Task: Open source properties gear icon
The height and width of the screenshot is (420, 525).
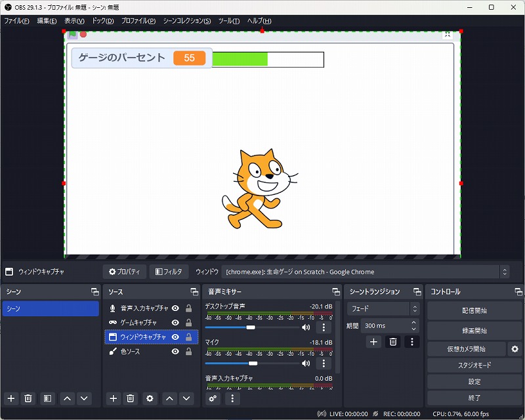Action: pos(150,398)
